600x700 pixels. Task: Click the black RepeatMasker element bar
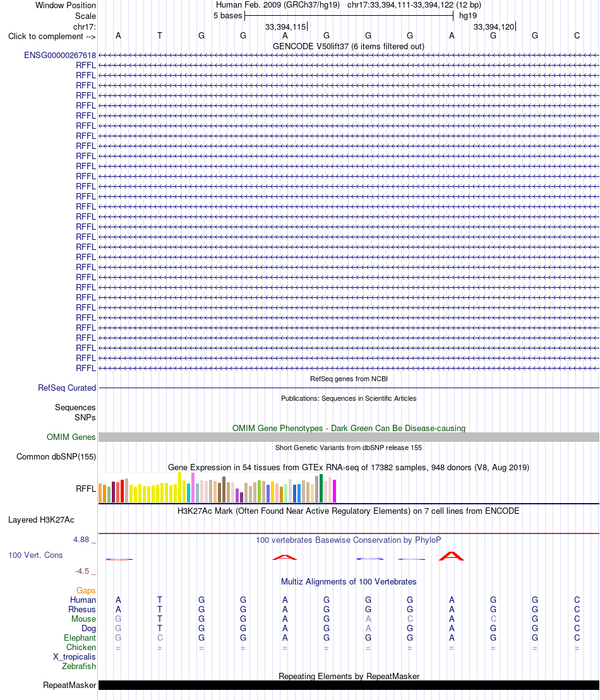coord(349,685)
